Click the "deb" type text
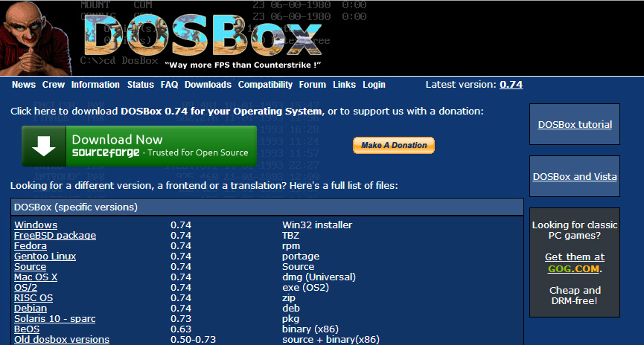The height and width of the screenshot is (345, 644). click(291, 308)
